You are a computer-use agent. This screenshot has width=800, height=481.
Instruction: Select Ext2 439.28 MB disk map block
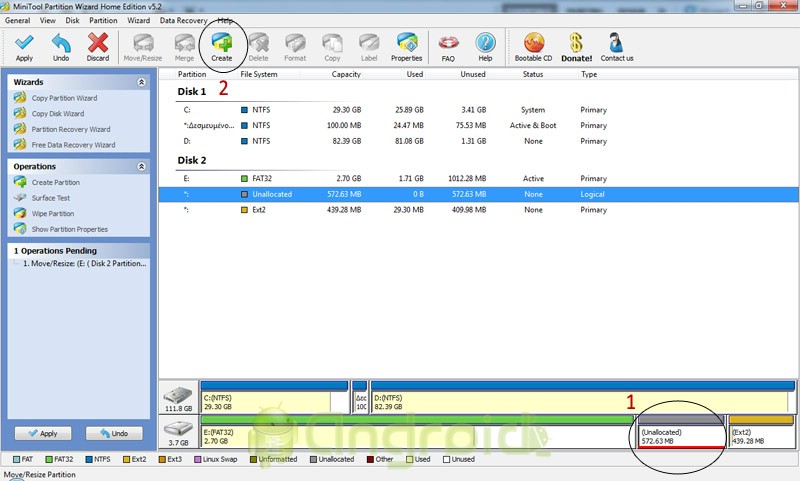(x=761, y=432)
